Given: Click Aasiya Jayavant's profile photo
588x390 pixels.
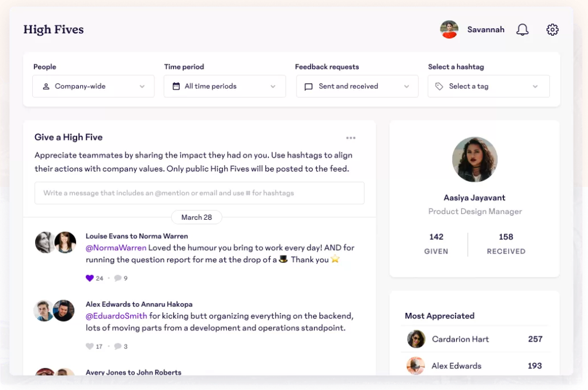Looking at the screenshot, I should tap(475, 159).
